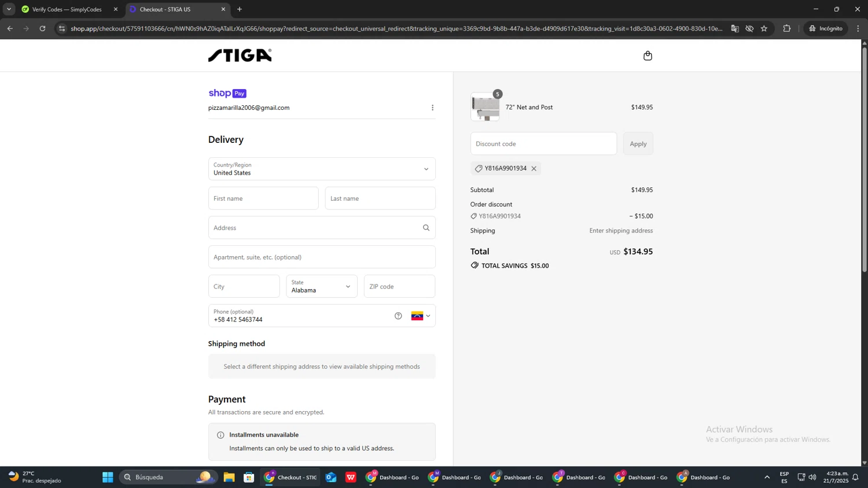Click the Last name field
Screen dimensions: 868x488
click(x=380, y=198)
